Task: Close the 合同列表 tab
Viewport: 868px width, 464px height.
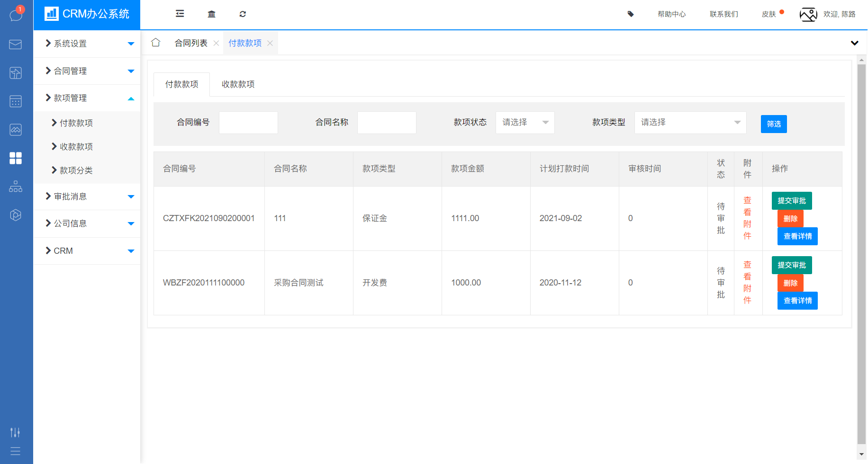Action: pos(217,43)
